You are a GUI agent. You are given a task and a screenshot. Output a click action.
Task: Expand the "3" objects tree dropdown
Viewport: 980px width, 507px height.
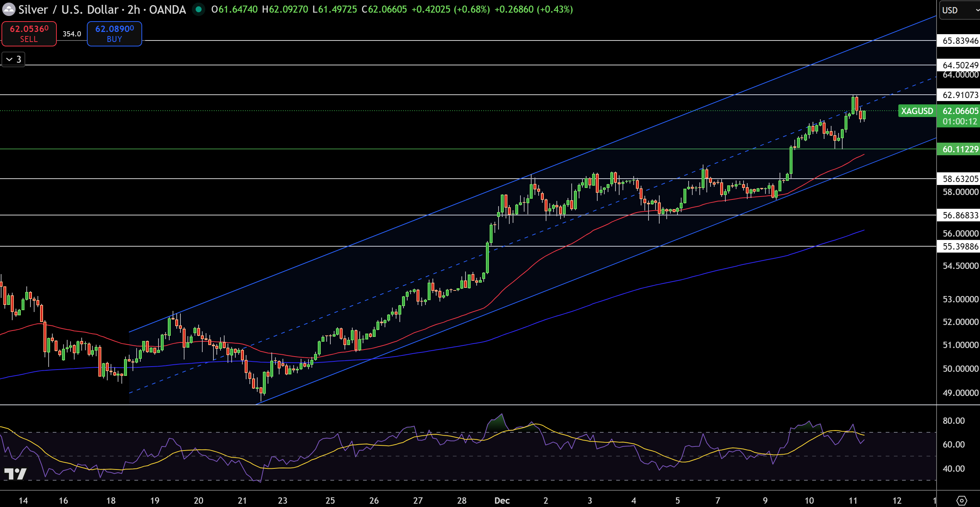point(13,59)
